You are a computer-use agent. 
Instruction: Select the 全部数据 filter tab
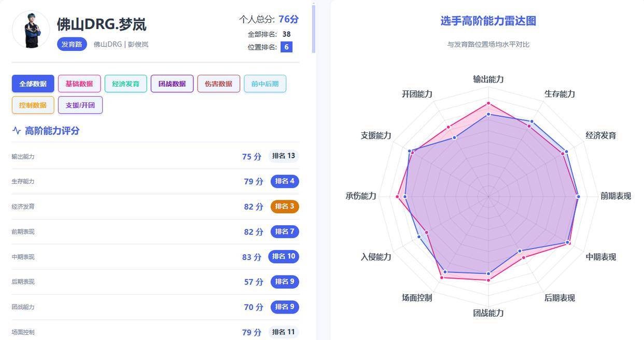pyautogui.click(x=33, y=84)
